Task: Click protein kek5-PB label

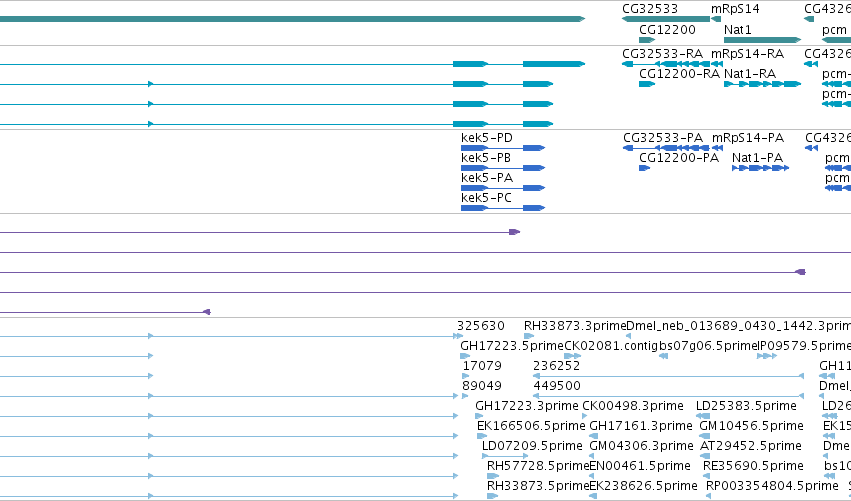Action: pyautogui.click(x=486, y=158)
